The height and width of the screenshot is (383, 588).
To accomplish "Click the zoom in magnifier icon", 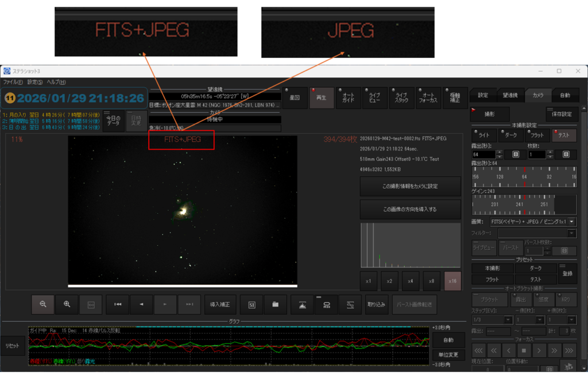I will point(67,304).
